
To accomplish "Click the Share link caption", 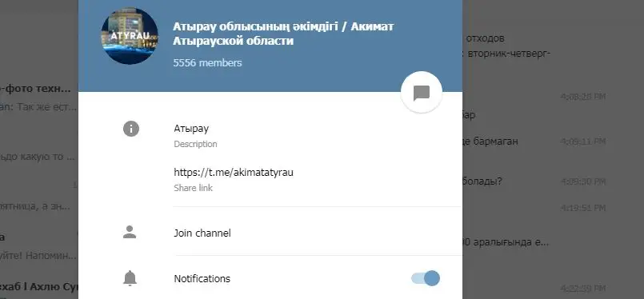I will tap(193, 188).
